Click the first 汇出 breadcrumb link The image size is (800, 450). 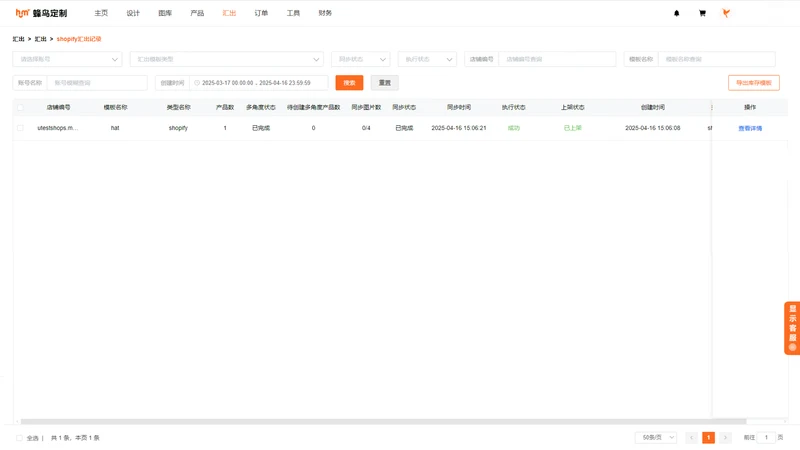pyautogui.click(x=19, y=39)
